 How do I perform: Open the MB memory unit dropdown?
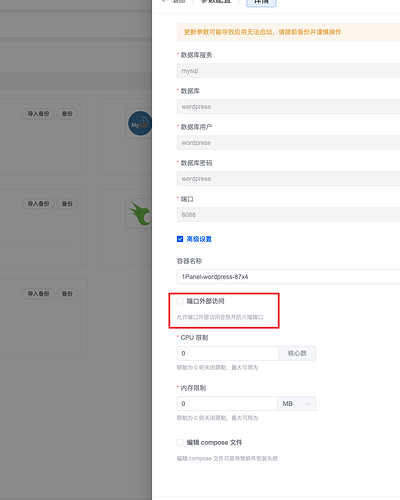296,404
